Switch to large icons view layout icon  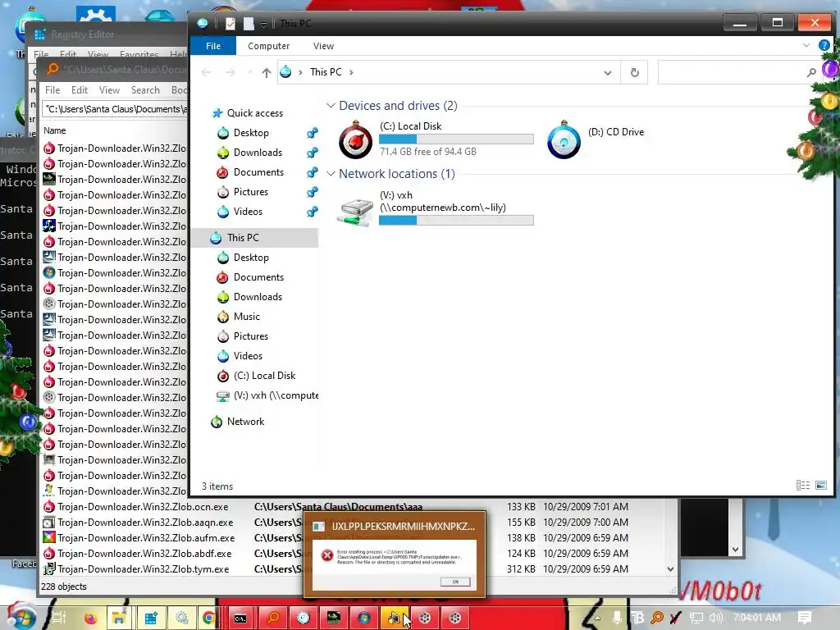click(x=820, y=486)
